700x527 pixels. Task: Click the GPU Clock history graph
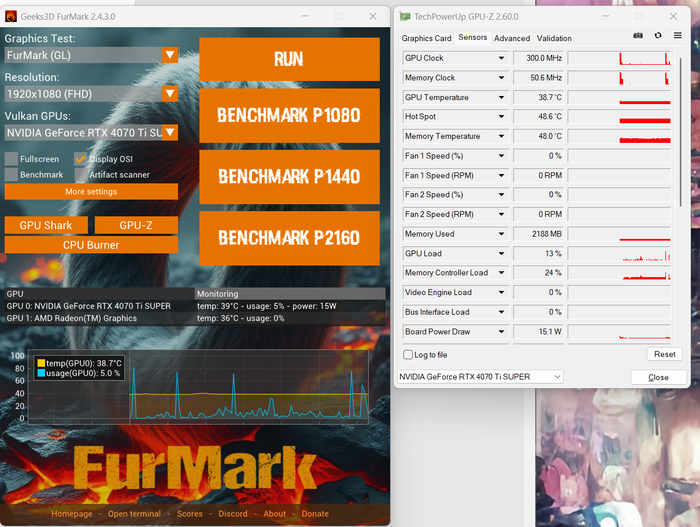point(619,58)
